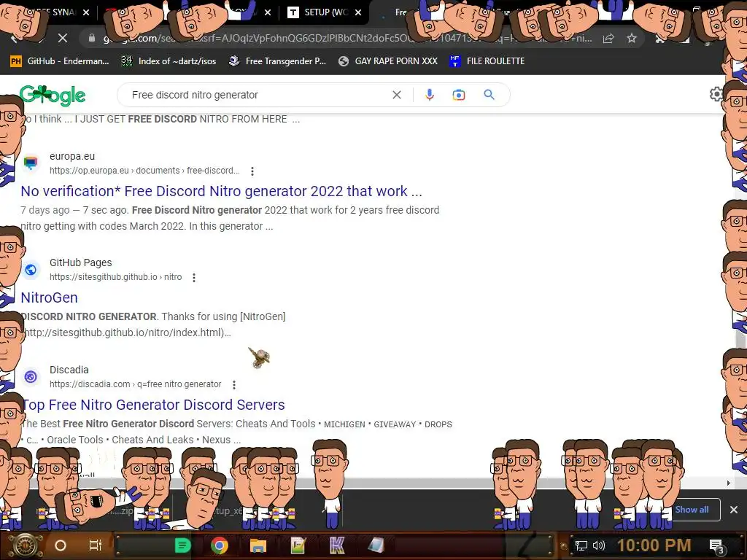
Task: Open the GitHub - Enderman bookmark
Action: click(60, 61)
